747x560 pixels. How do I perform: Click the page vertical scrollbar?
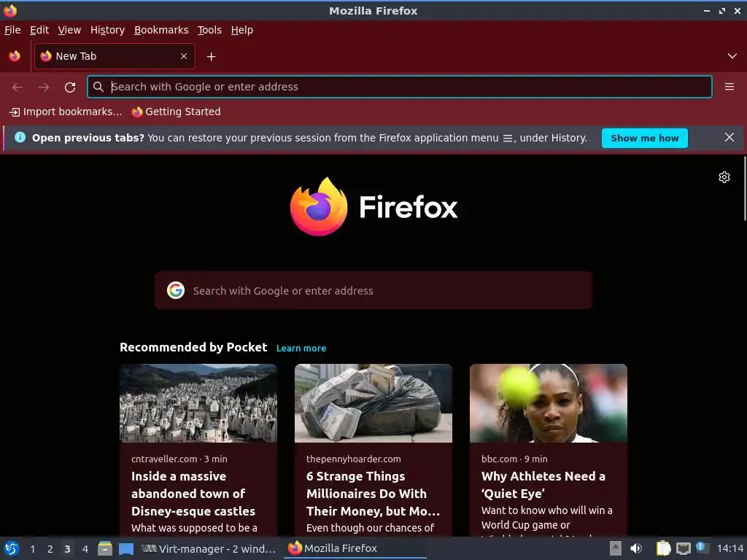pyautogui.click(x=745, y=188)
